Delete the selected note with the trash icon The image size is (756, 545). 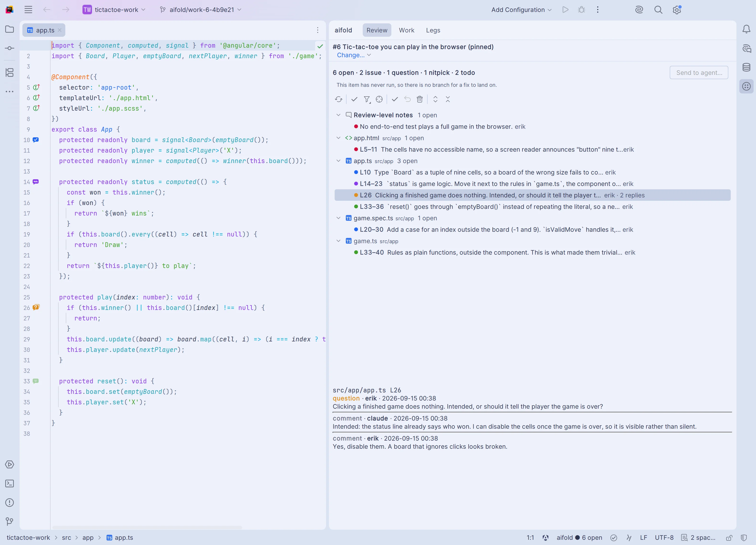tap(420, 99)
